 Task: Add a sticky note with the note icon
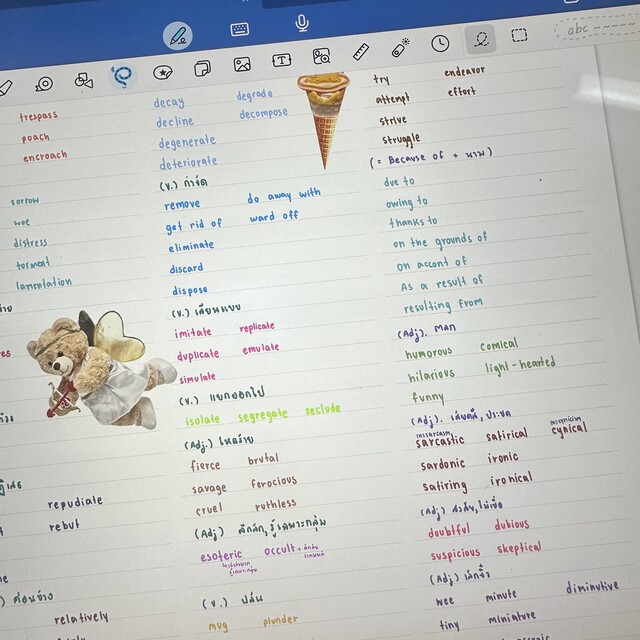(202, 68)
